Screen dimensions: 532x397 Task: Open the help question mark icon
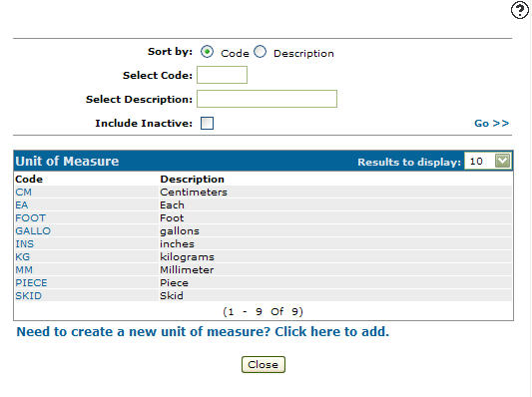(x=519, y=10)
